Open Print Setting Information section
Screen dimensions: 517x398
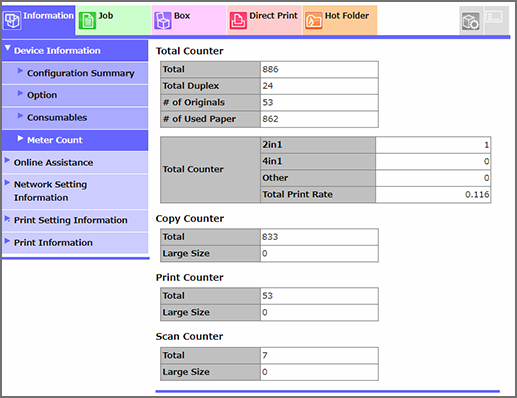pyautogui.click(x=75, y=220)
